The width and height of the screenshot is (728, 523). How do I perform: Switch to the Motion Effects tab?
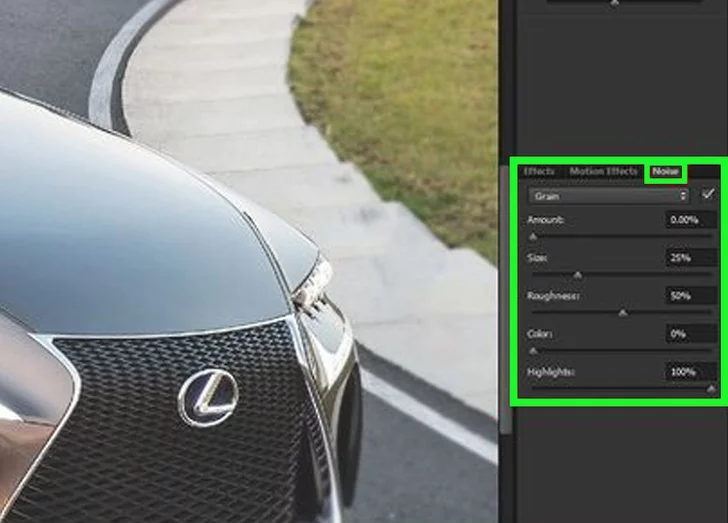point(603,171)
